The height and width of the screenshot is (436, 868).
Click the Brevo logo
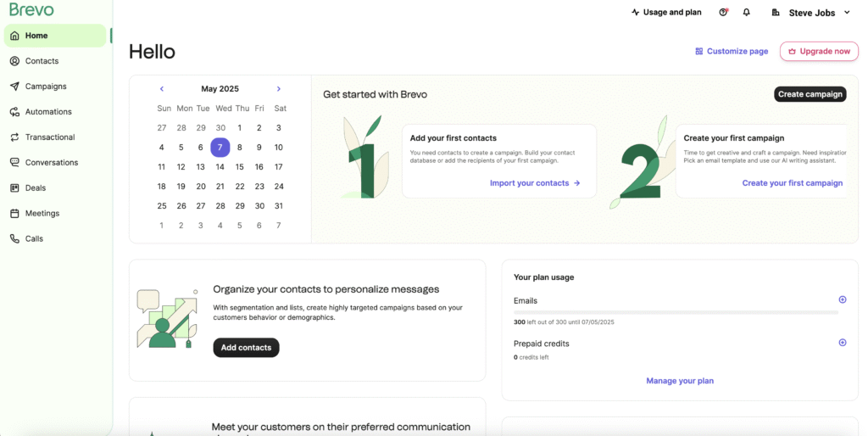tap(31, 9)
